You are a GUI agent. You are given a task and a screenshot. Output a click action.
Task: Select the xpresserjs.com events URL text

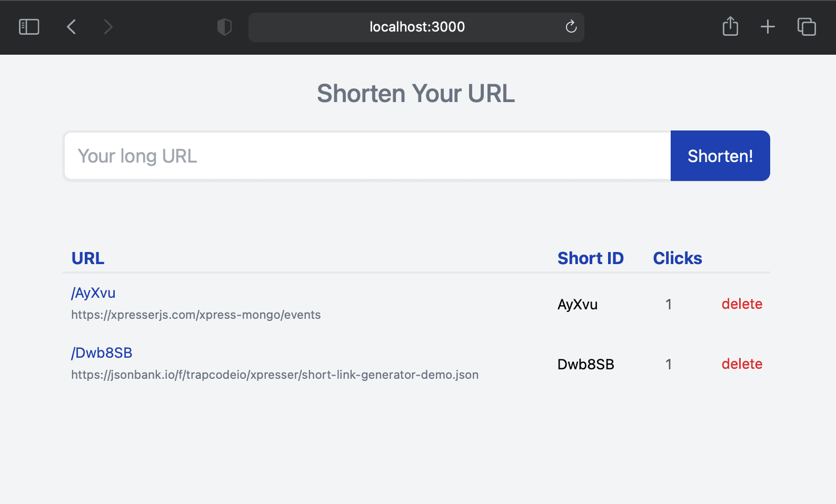196,315
